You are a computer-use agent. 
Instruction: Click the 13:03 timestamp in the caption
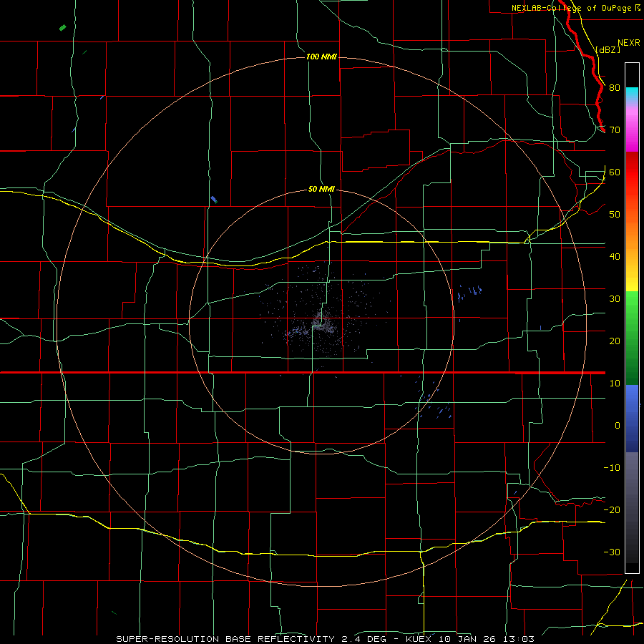coord(520,639)
